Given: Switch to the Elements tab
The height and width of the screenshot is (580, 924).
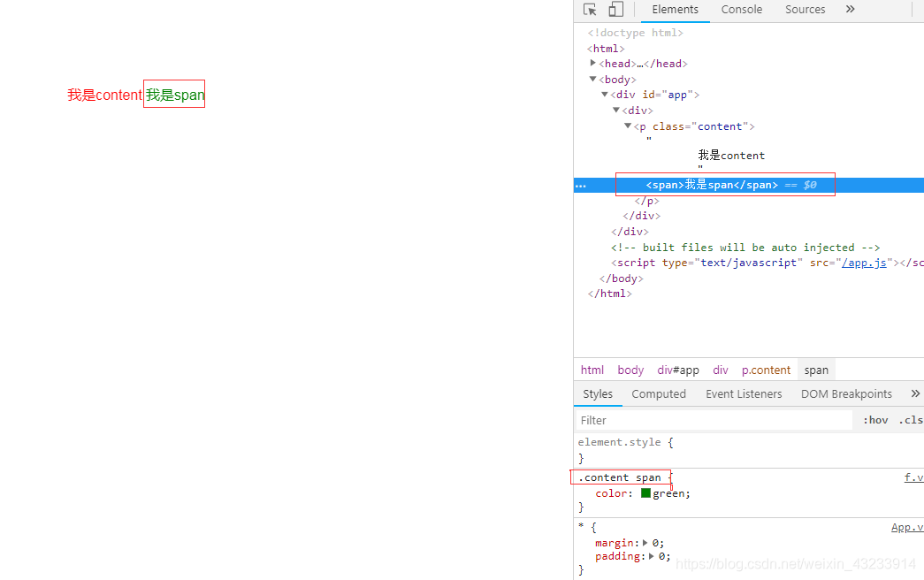Looking at the screenshot, I should click(x=675, y=10).
